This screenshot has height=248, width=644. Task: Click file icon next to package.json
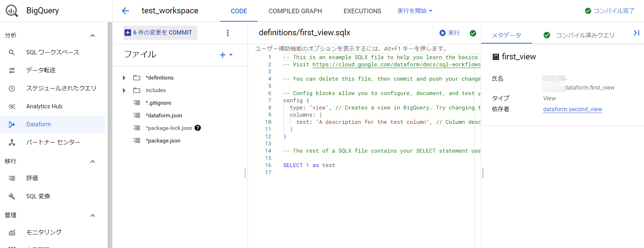(137, 141)
